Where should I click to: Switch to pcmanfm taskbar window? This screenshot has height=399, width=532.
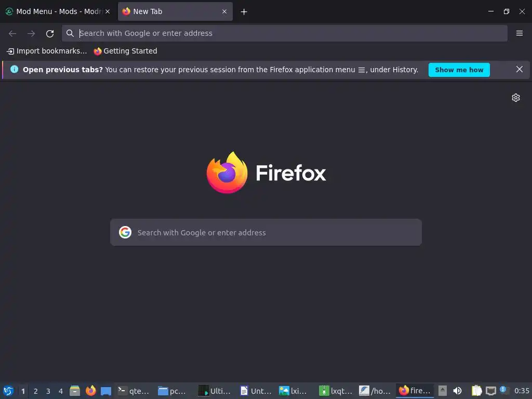[173, 391]
